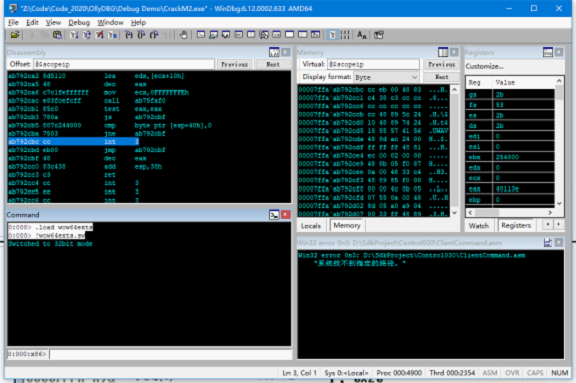Click the Step Into toolbar icon
The width and height of the screenshot is (576, 383).
pyautogui.click(x=129, y=35)
